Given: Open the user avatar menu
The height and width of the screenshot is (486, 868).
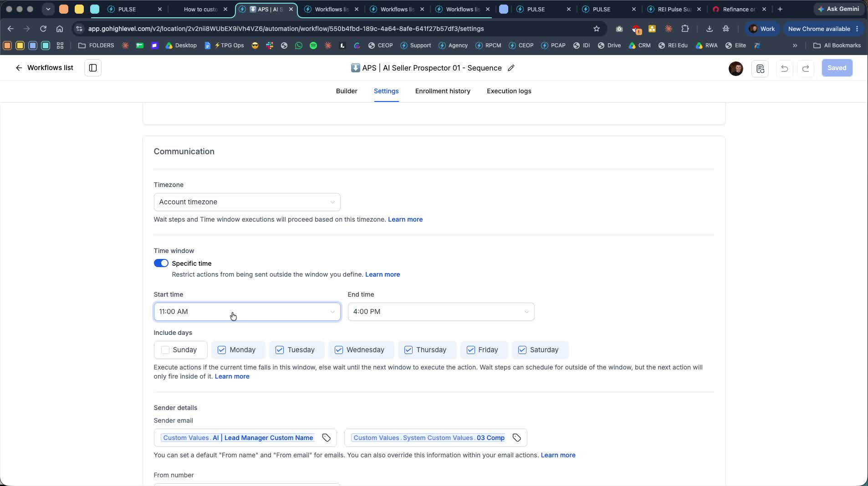Looking at the screenshot, I should 736,68.
